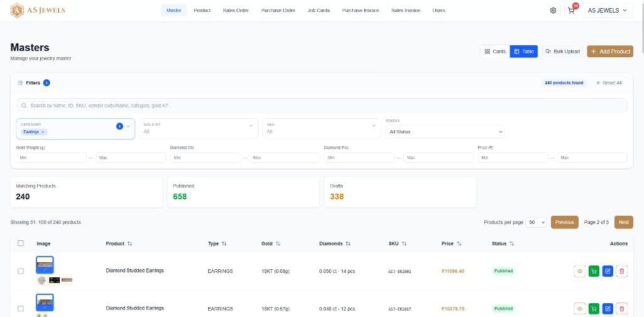The image size is (644, 317).
Task: Sort table by Price column arrows
Action: point(458,243)
